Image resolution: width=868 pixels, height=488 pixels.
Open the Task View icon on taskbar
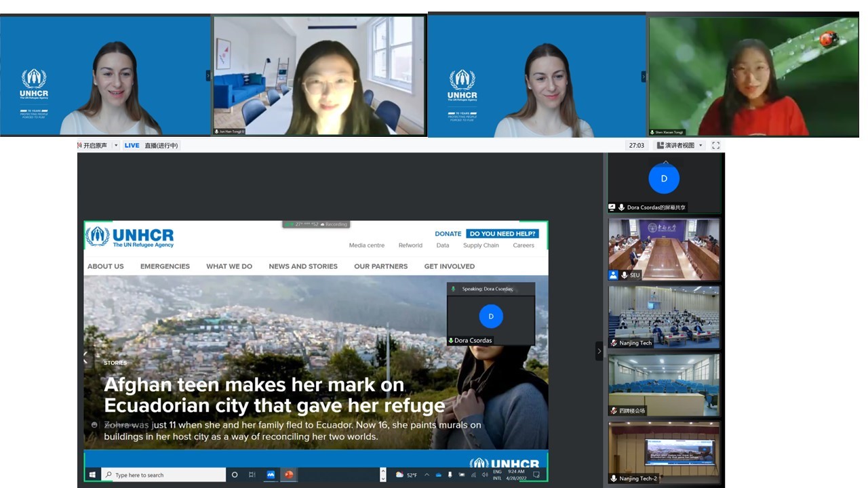tap(252, 474)
